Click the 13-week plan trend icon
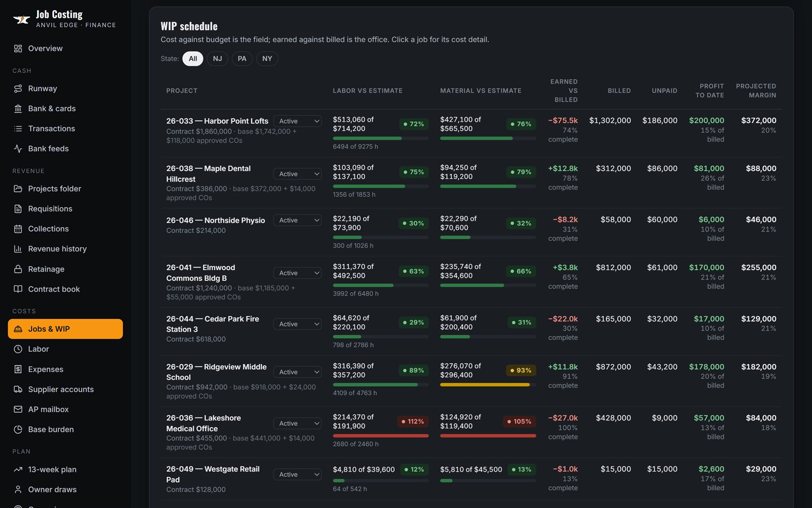 point(18,469)
